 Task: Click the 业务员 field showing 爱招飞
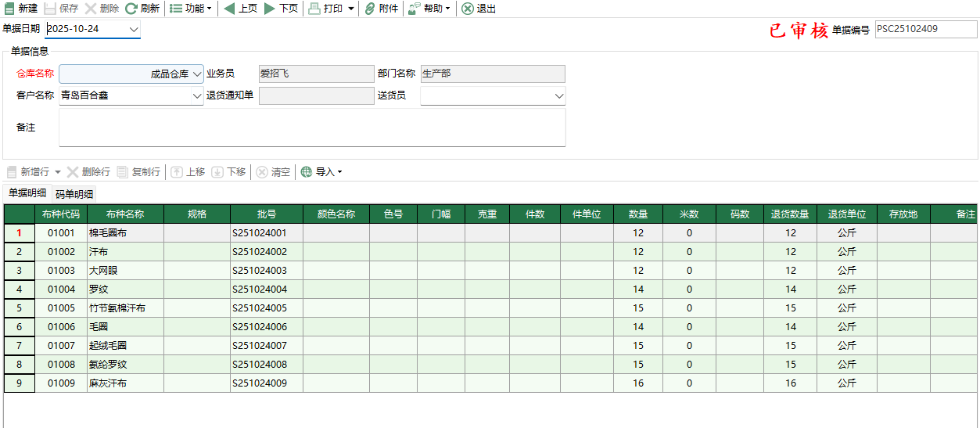pyautogui.click(x=317, y=74)
